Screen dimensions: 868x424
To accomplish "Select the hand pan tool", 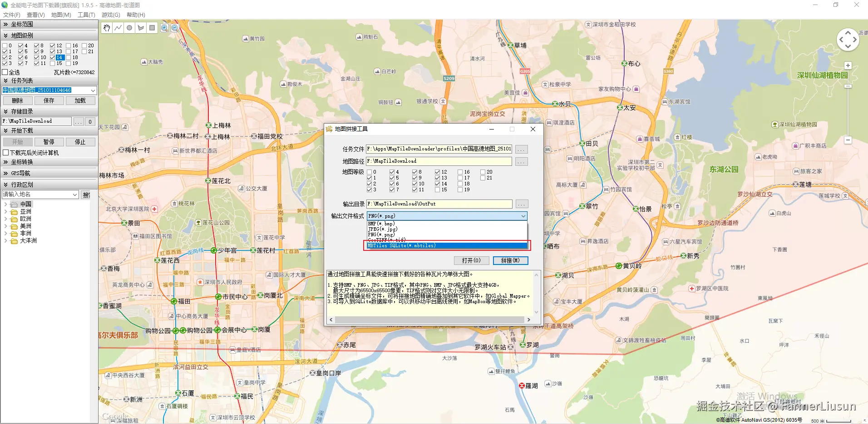I will pyautogui.click(x=107, y=28).
